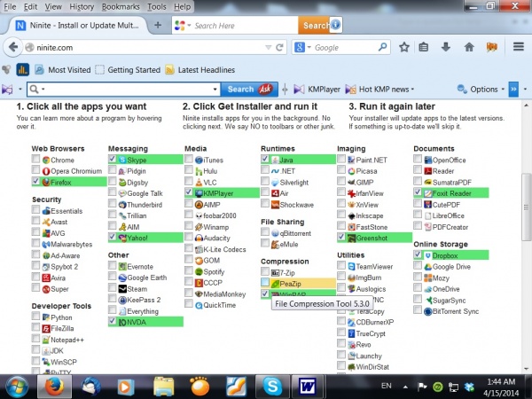Check the 7-Zip checkbox
Image resolution: width=532 pixels, height=399 pixels.
[265, 271]
